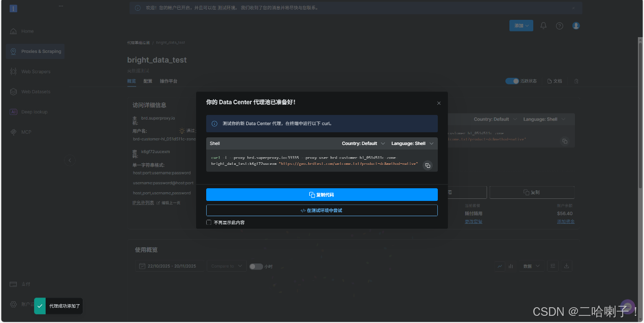
Task: Click the Home house icon
Action: (14, 32)
